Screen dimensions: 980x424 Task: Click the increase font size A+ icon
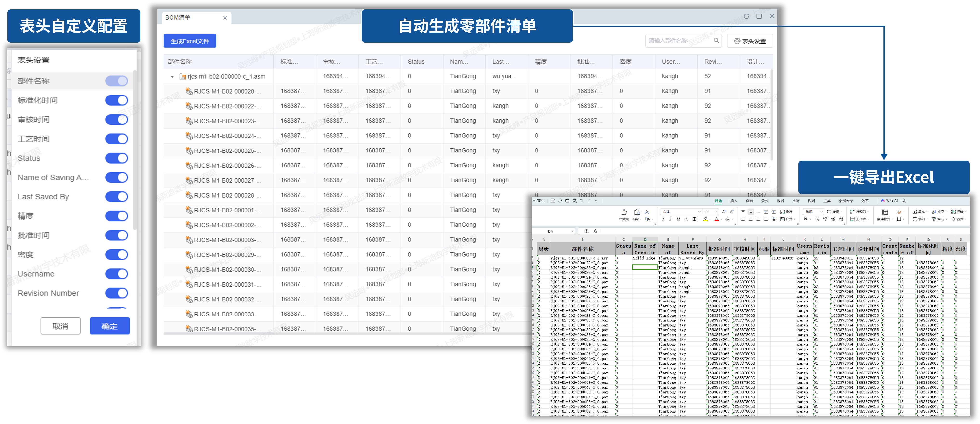pyautogui.click(x=724, y=212)
